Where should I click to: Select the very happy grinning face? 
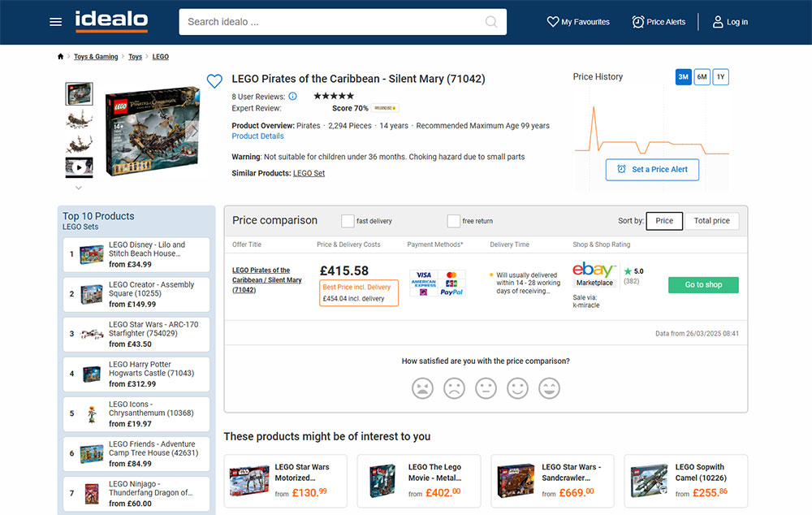549,388
